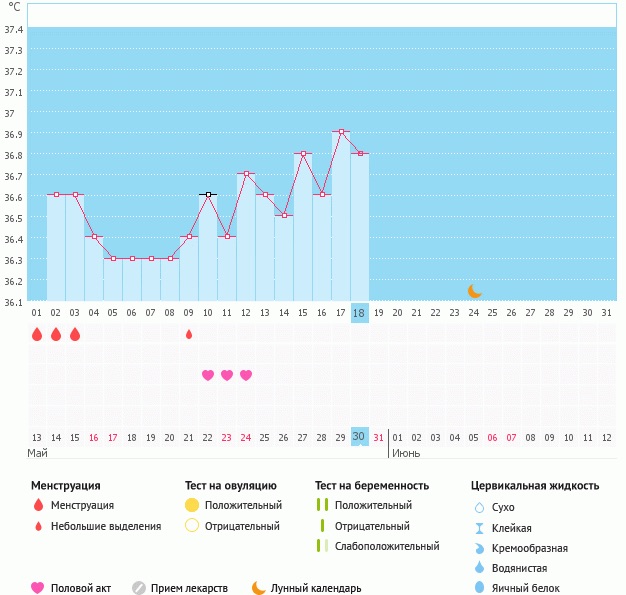Click the empty Отрицательный ovulation test circle
626x595 pixels.
[x=192, y=526]
